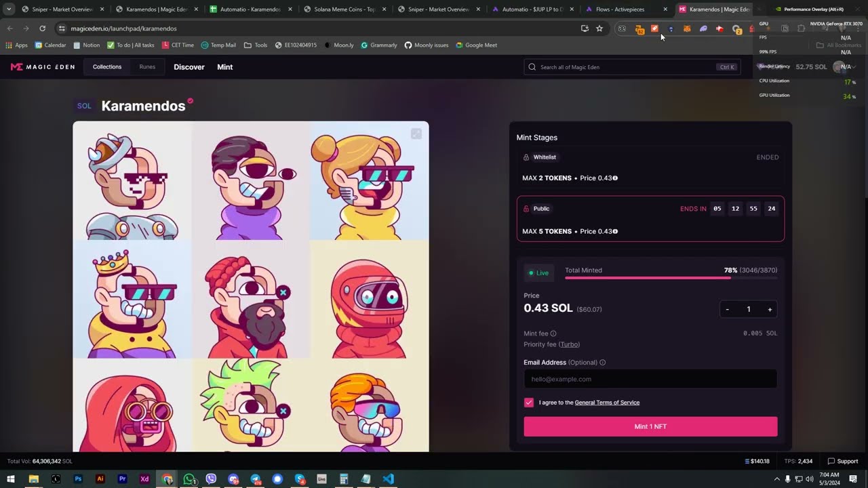Open the Discover menu
868x488 pixels.
[189, 67]
